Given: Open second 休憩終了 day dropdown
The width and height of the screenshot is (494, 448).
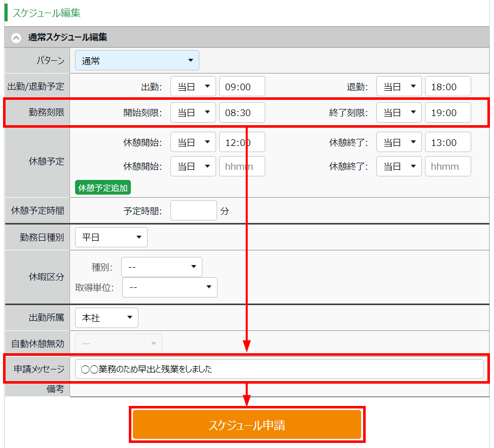Looking at the screenshot, I should click(399, 166).
